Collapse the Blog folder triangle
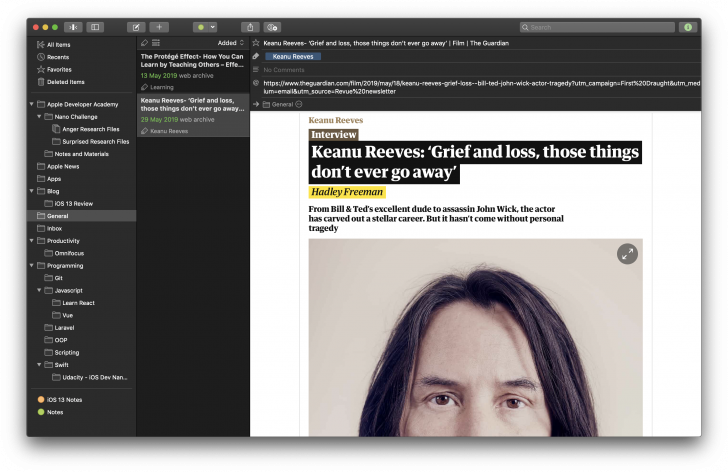 (32, 191)
